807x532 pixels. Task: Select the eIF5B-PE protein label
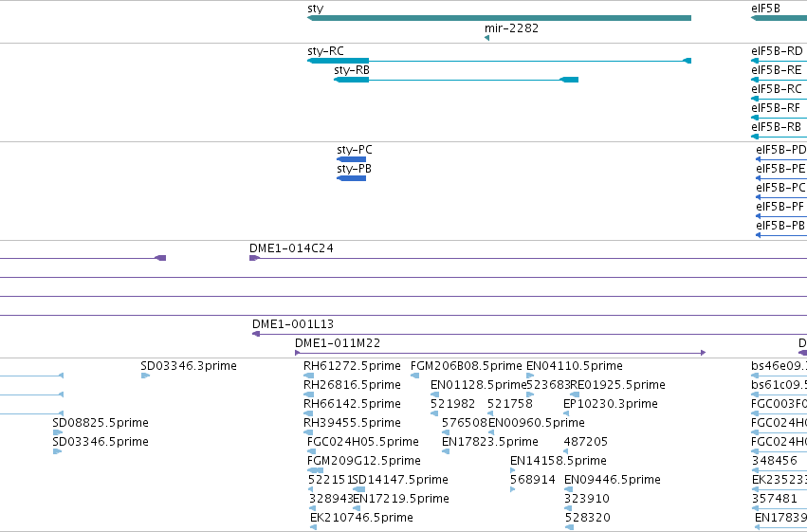click(780, 169)
